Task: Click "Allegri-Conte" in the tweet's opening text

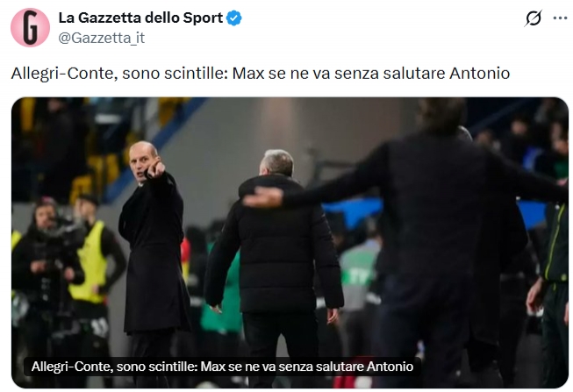Action: (x=64, y=74)
